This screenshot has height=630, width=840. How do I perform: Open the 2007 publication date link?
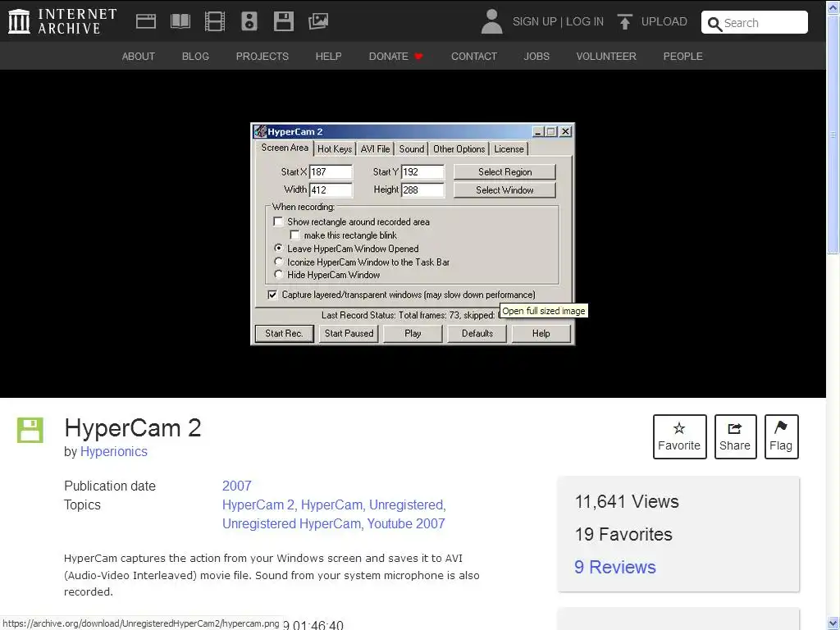237,486
